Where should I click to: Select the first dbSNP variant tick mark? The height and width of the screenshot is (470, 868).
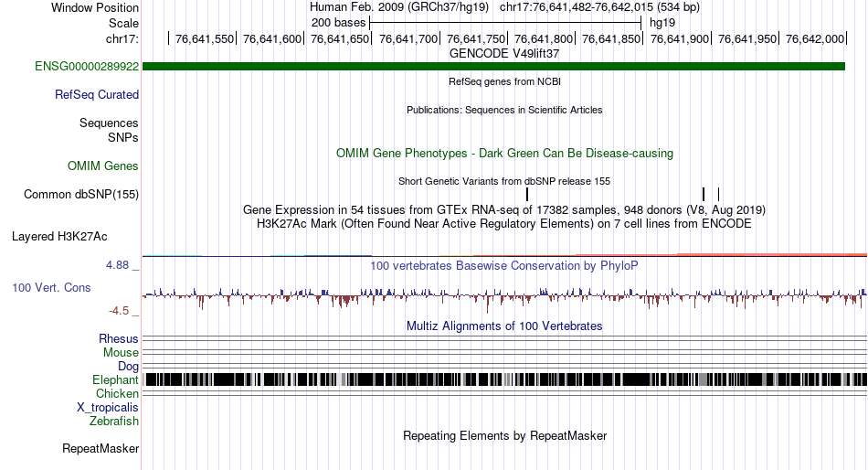[x=527, y=194]
